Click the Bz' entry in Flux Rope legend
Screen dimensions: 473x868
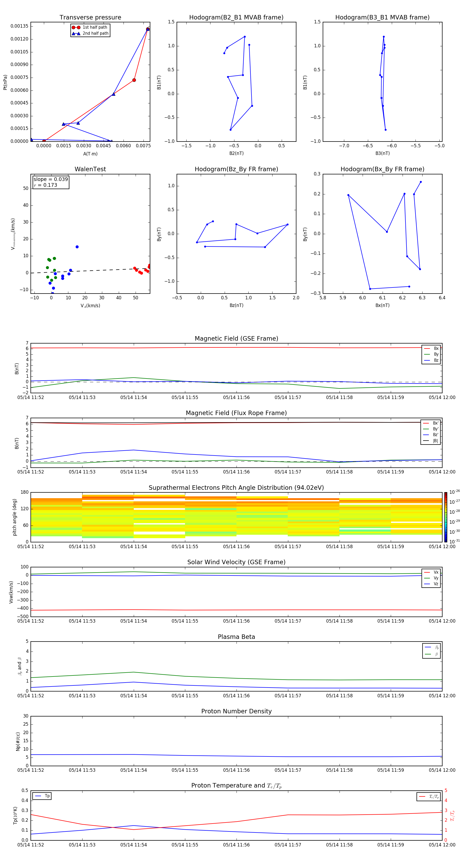[431, 435]
